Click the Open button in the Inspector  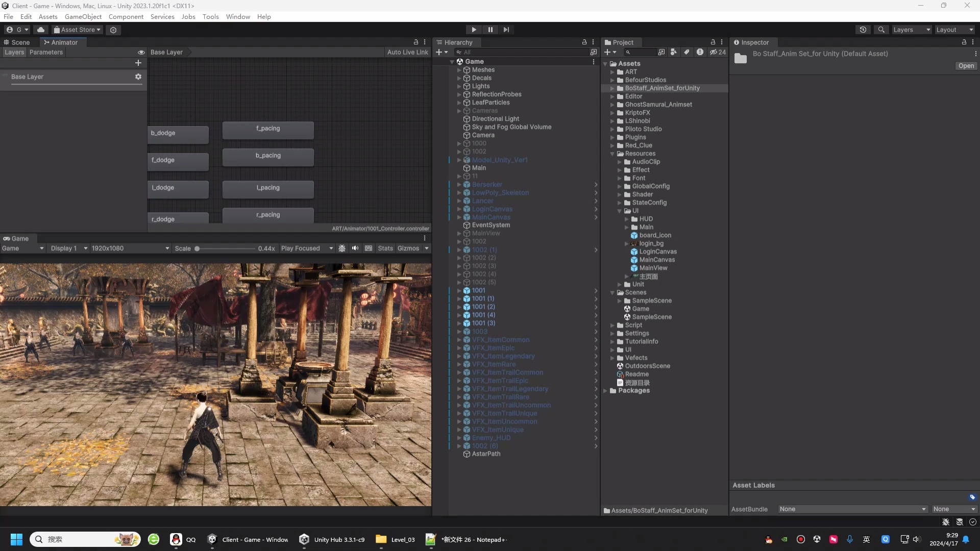coord(966,66)
